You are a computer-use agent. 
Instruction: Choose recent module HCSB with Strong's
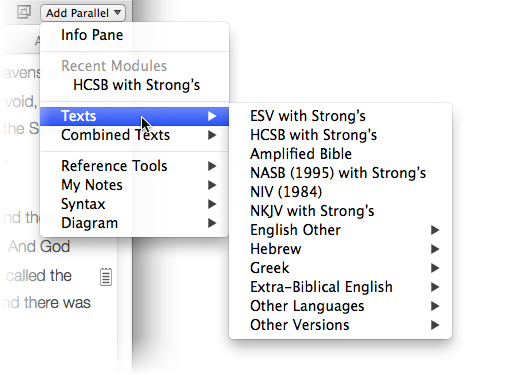coord(134,85)
